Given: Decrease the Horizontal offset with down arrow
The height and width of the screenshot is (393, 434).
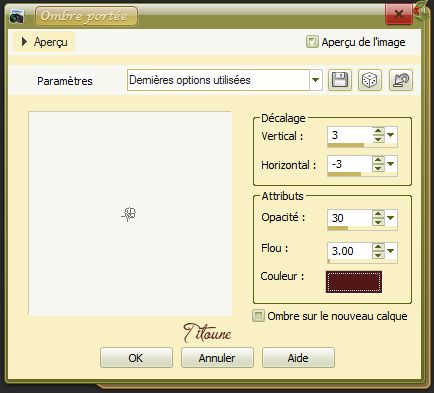Looking at the screenshot, I should point(378,168).
